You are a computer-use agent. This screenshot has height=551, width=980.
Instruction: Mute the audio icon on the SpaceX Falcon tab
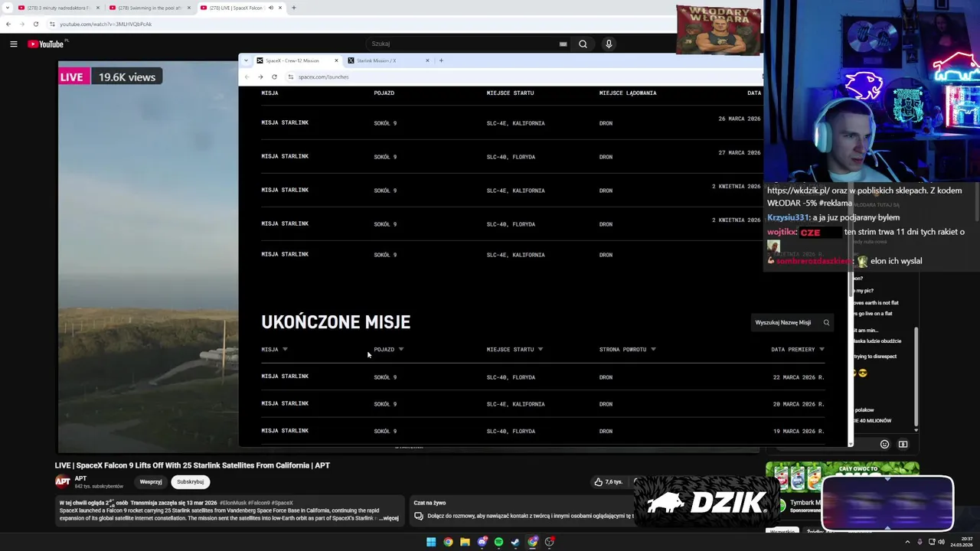click(x=270, y=8)
